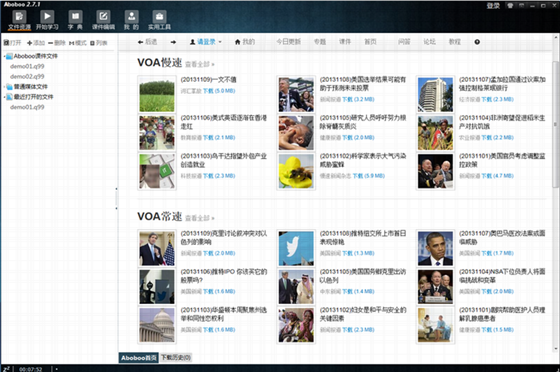Click 登录 in the title bar

[493, 6]
